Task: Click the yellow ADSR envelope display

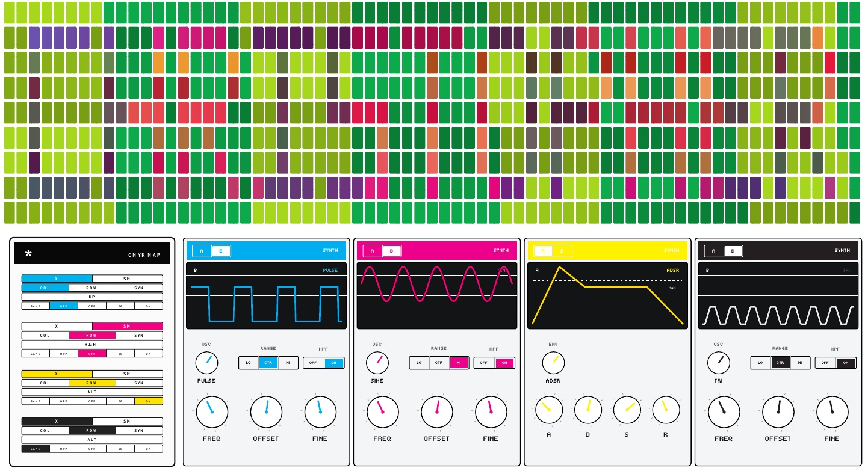Action: [x=607, y=296]
